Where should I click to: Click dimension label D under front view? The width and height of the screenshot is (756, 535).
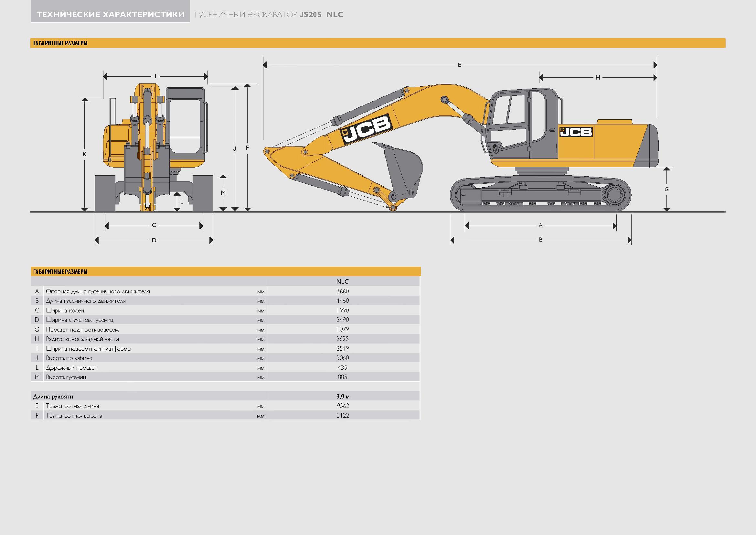coord(154,240)
